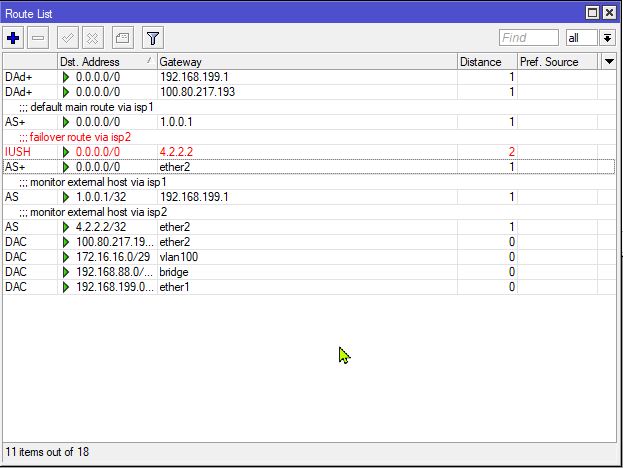
Task: Click the enable checkmark toolbar button
Action: coord(68,38)
